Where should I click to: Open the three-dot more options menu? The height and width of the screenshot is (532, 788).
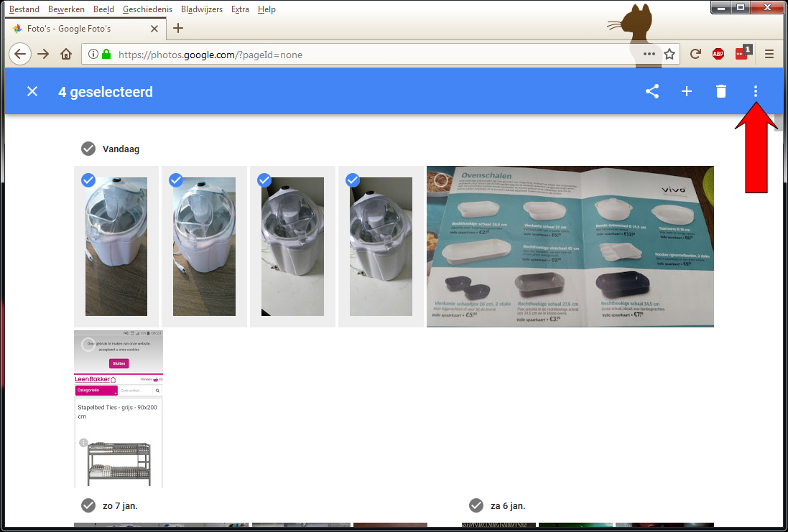(x=755, y=91)
